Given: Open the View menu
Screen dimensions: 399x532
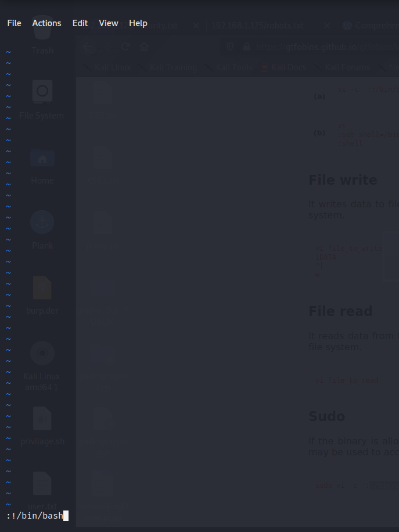Looking at the screenshot, I should point(109,23).
